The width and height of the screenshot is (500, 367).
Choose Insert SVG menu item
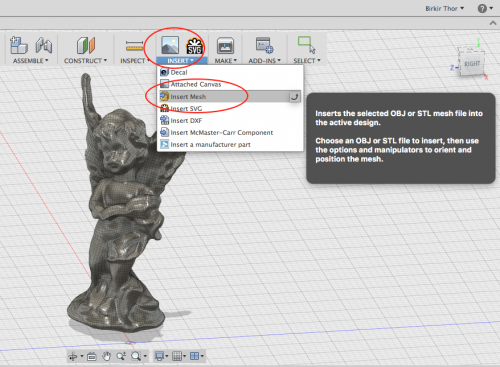coord(230,109)
